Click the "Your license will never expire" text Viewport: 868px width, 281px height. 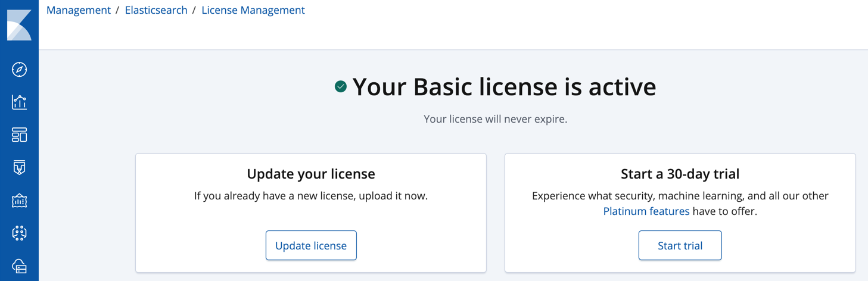[x=495, y=119]
